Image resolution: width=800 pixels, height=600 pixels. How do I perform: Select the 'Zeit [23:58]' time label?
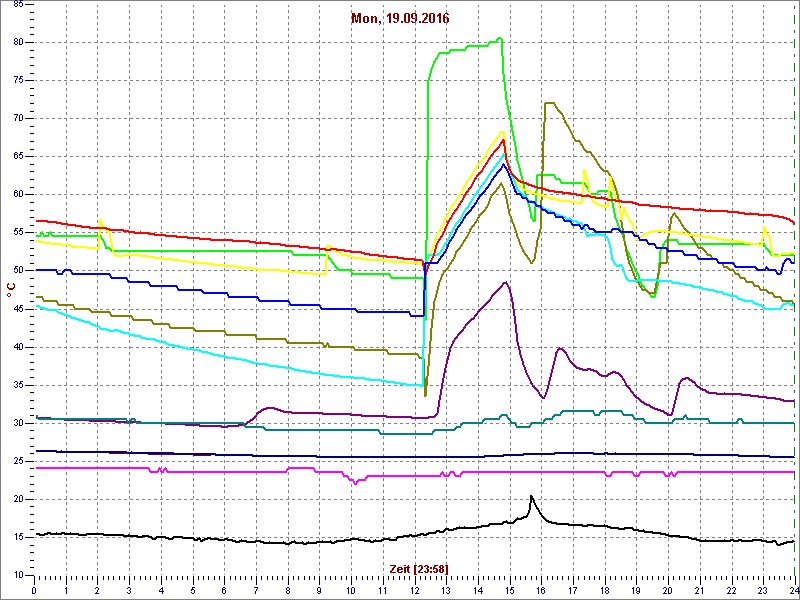click(x=419, y=568)
